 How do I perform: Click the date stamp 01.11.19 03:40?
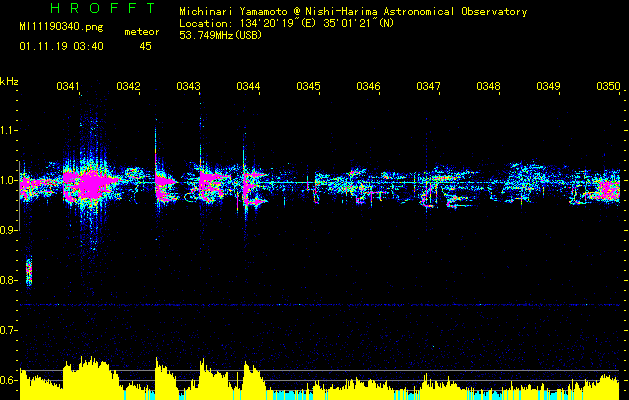click(61, 47)
